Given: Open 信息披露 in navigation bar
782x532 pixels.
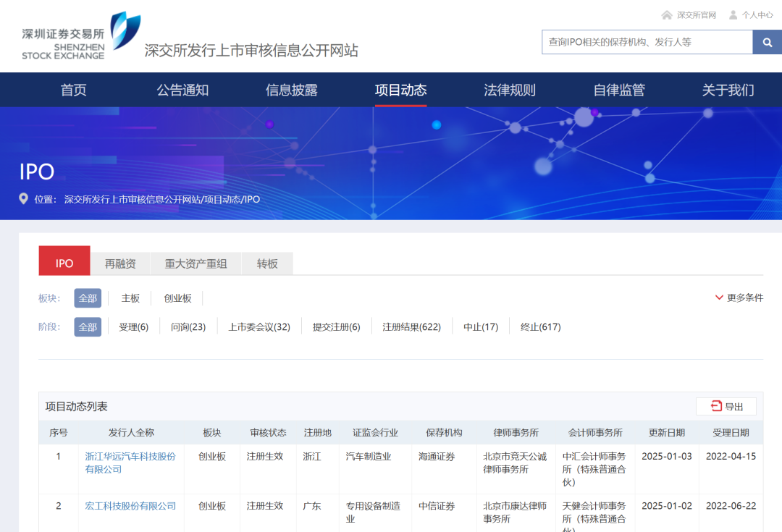Looking at the screenshot, I should 291,90.
